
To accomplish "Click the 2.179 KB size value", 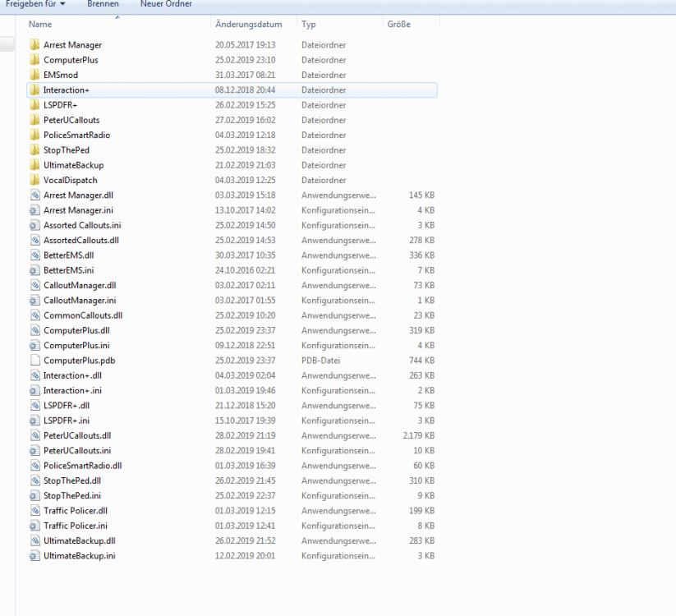I will coord(418,435).
